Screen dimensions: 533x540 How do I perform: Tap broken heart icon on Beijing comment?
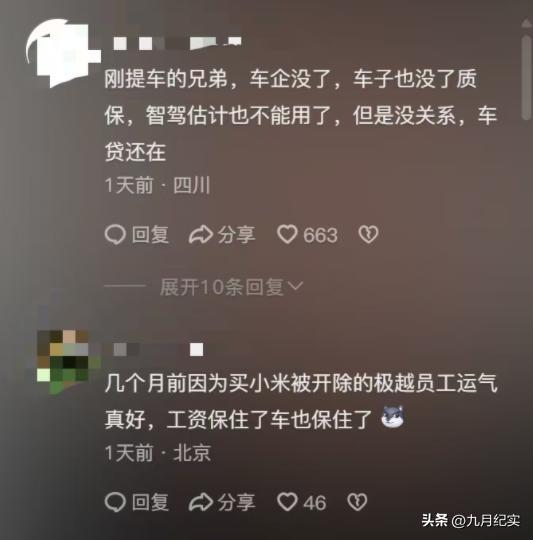pyautogui.click(x=357, y=502)
